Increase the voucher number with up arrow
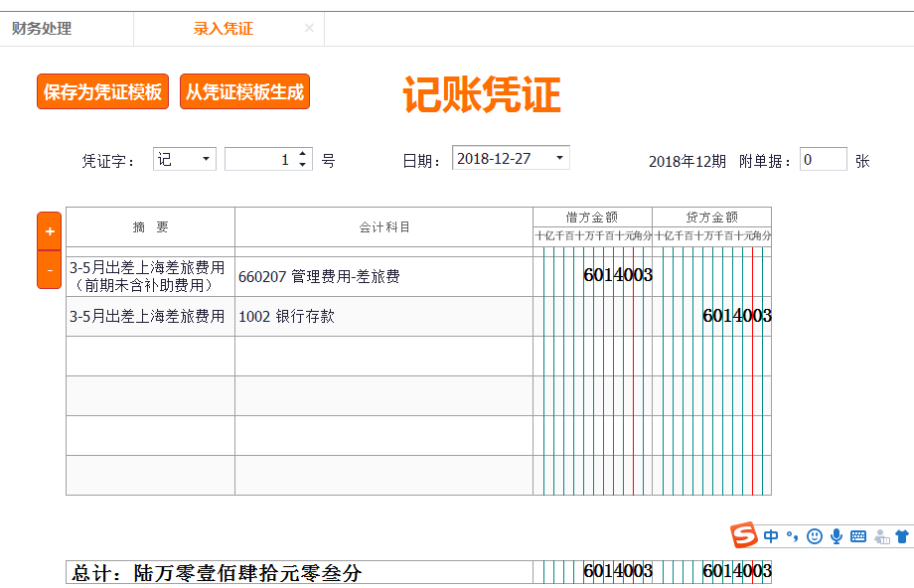Viewport: 914px width, 588px height. tap(303, 153)
